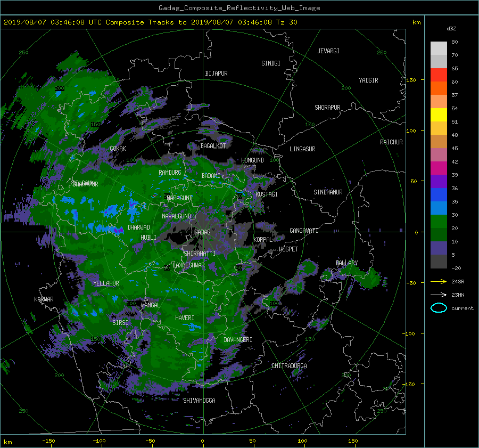Image resolution: width=479 pixels, height=448 pixels.
Task: Click the KOPPAL city label
Action: pyautogui.click(x=263, y=240)
